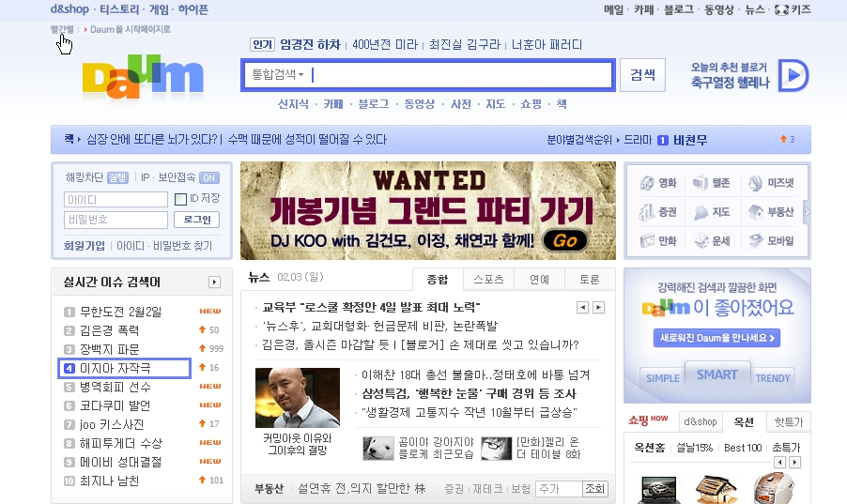Image resolution: width=847 pixels, height=504 pixels.
Task: Click the Daum logo
Action: click(142, 76)
